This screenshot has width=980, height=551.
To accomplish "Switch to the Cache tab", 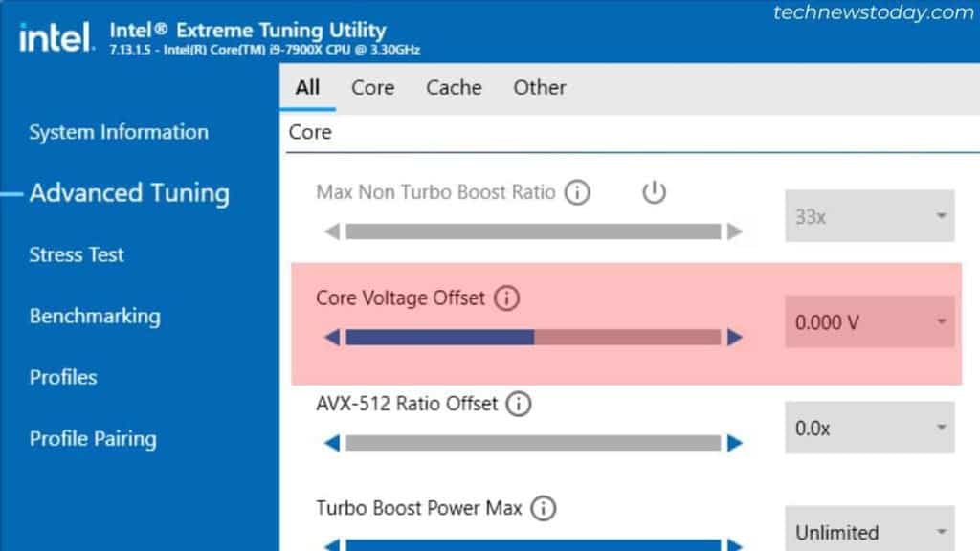I will pos(454,87).
